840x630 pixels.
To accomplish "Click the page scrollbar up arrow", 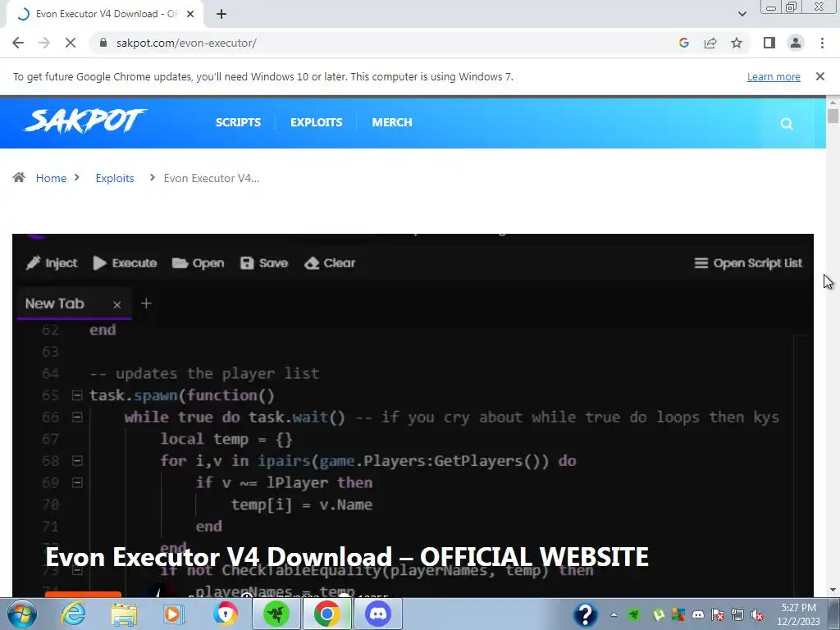I will pos(833,102).
